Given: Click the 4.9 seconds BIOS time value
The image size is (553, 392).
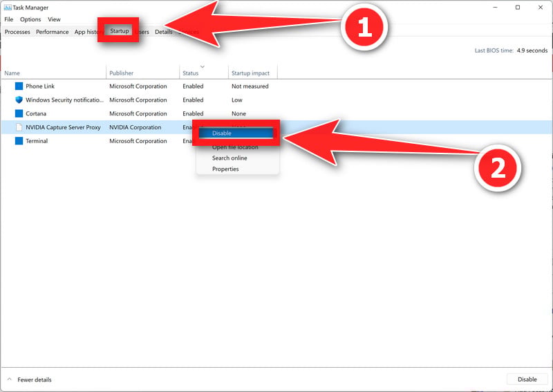Looking at the screenshot, I should coord(532,50).
